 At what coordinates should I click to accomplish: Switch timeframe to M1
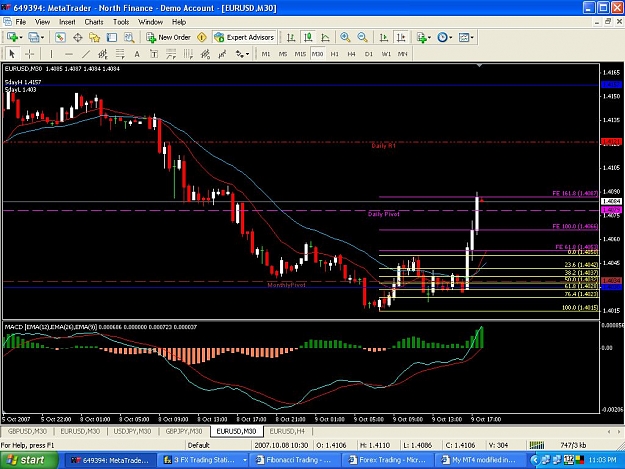266,54
